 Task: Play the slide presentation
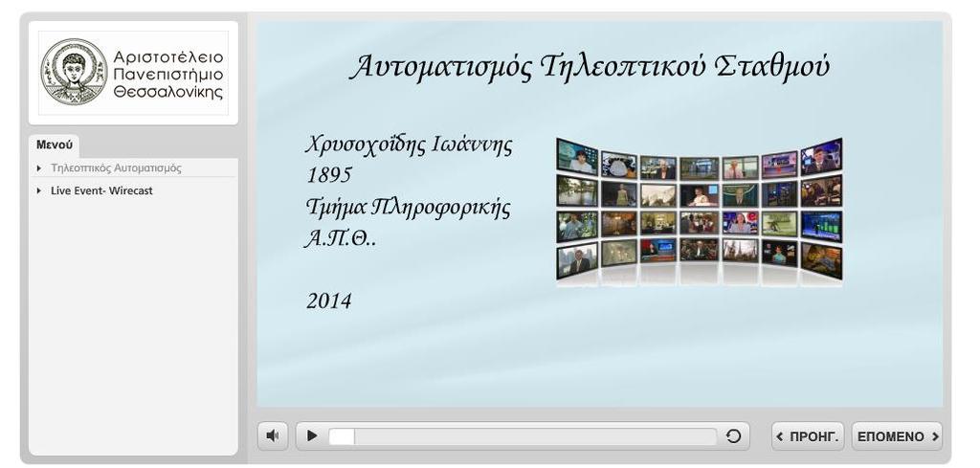313,436
